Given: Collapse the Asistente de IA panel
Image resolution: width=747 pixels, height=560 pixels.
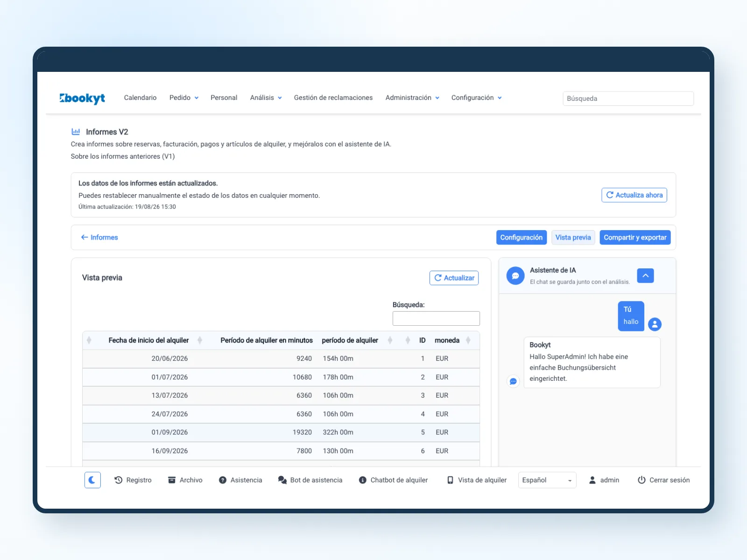Looking at the screenshot, I should (x=645, y=276).
